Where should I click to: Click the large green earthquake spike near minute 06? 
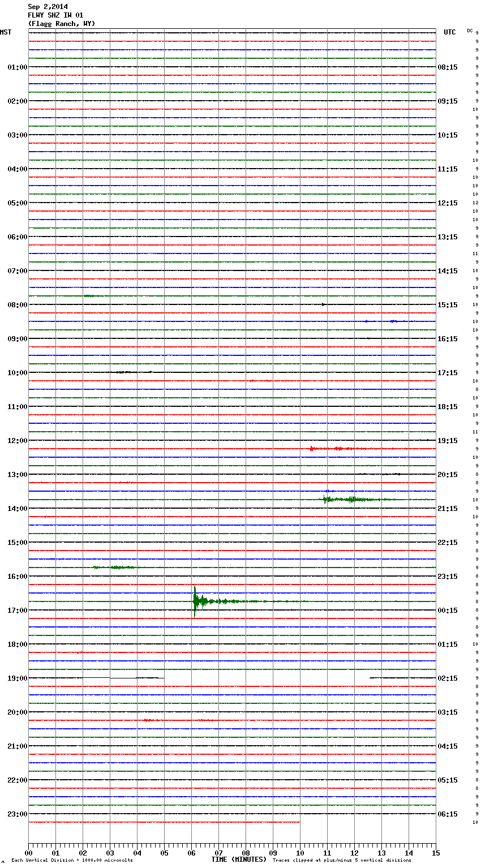(195, 601)
